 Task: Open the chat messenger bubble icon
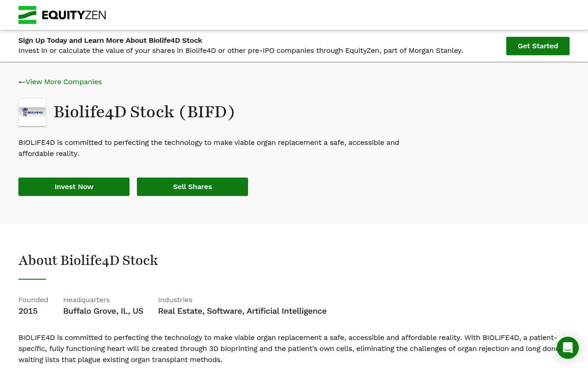tap(568, 348)
